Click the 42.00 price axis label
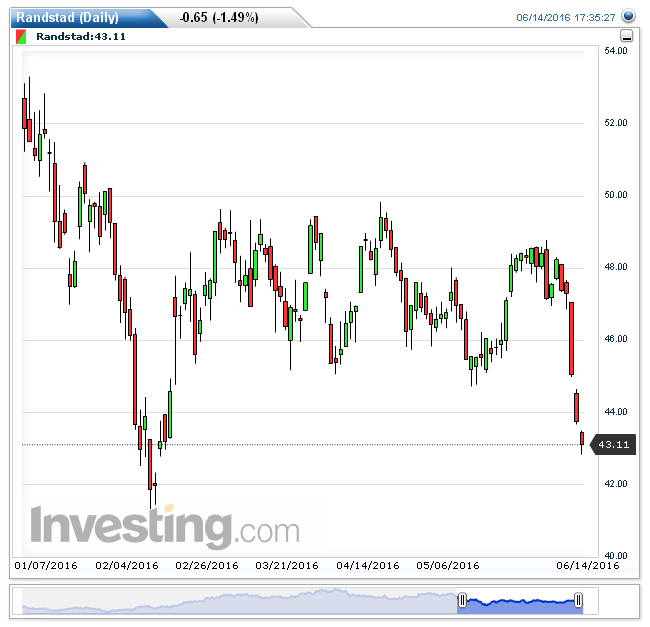Viewport: 650px width, 627px height. coord(616,484)
